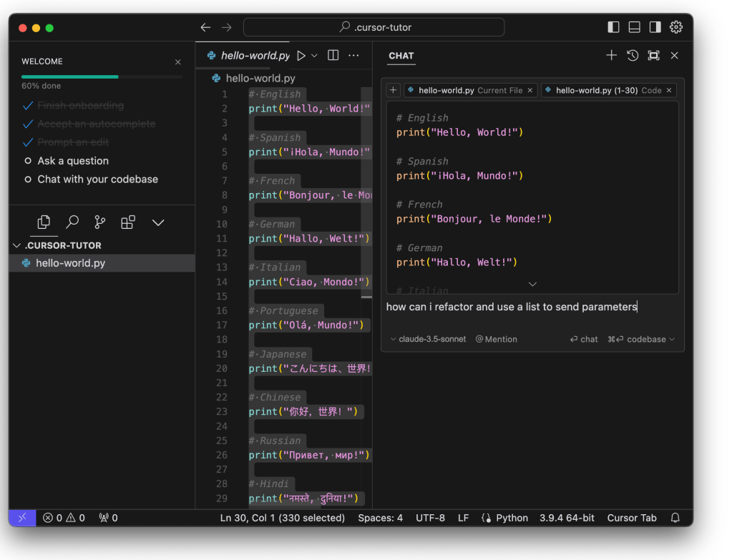Viewport: 732px width, 560px height.
Task: Go back with the left arrow
Action: 205,27
